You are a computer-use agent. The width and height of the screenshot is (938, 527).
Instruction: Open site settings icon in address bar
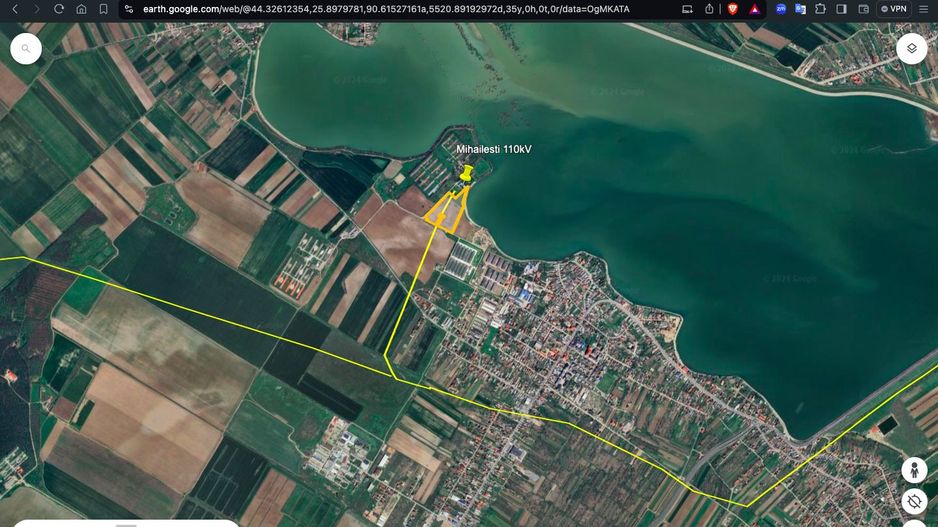[x=129, y=9]
